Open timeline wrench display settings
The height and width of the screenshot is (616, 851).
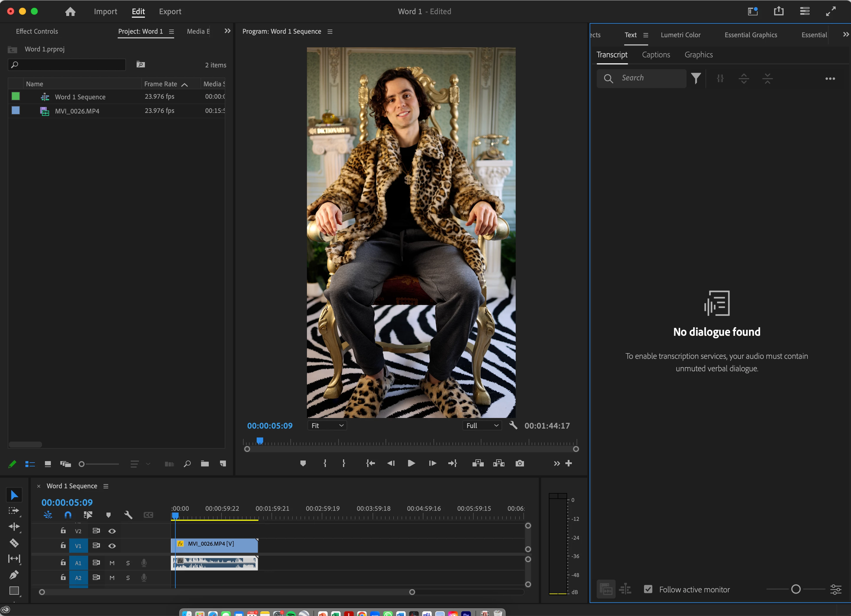(128, 515)
